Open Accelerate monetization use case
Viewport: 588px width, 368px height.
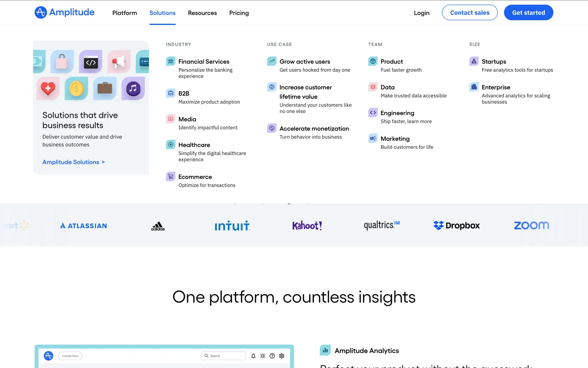[314, 128]
